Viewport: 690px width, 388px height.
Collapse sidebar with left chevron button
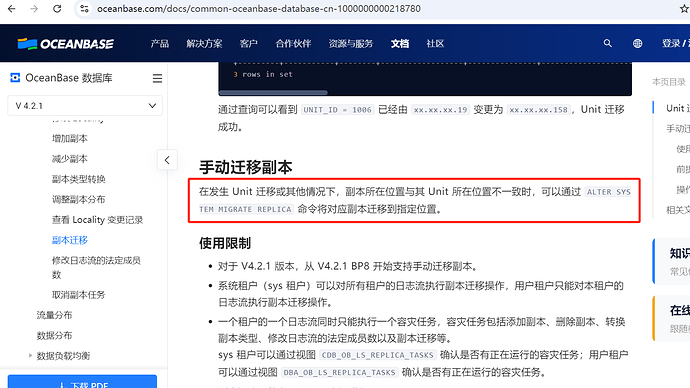pos(167,160)
